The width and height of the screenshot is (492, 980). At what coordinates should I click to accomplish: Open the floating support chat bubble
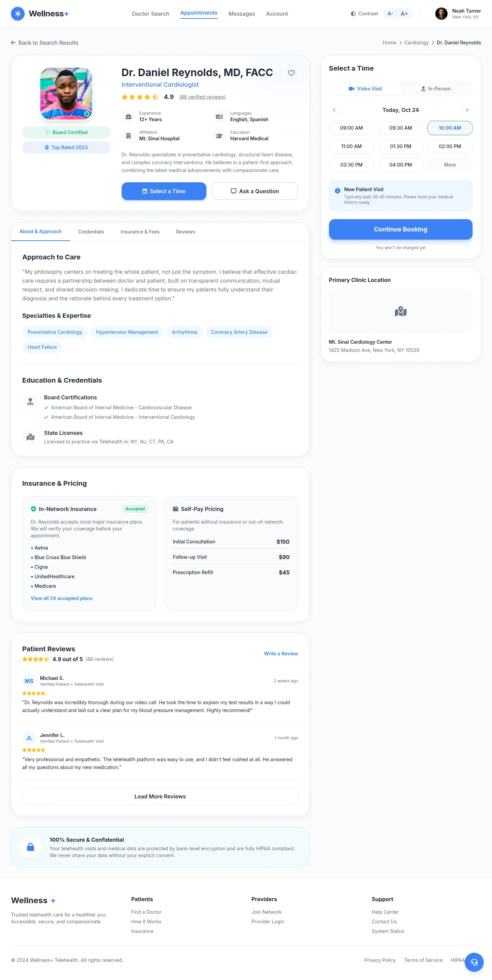pos(475,962)
